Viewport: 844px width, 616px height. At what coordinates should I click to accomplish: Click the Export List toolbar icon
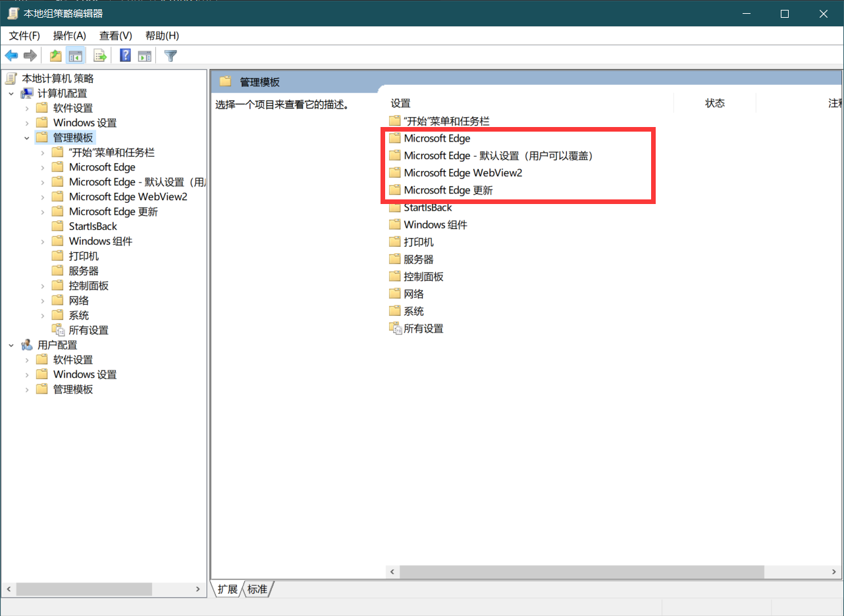click(x=100, y=56)
